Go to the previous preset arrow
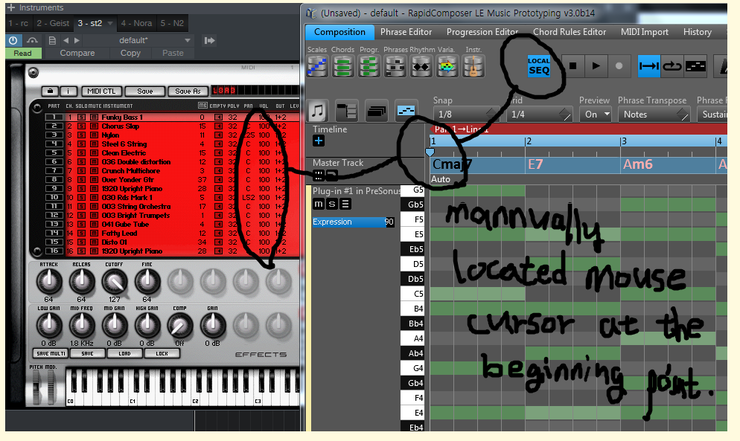740x441 pixels. tap(66, 41)
